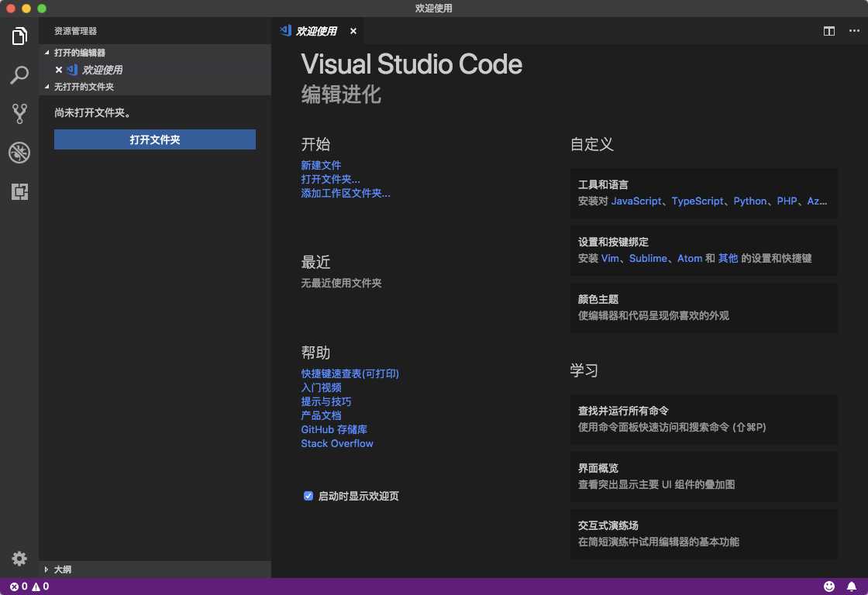Click the 打开文件夹... link under 开始

(x=330, y=179)
